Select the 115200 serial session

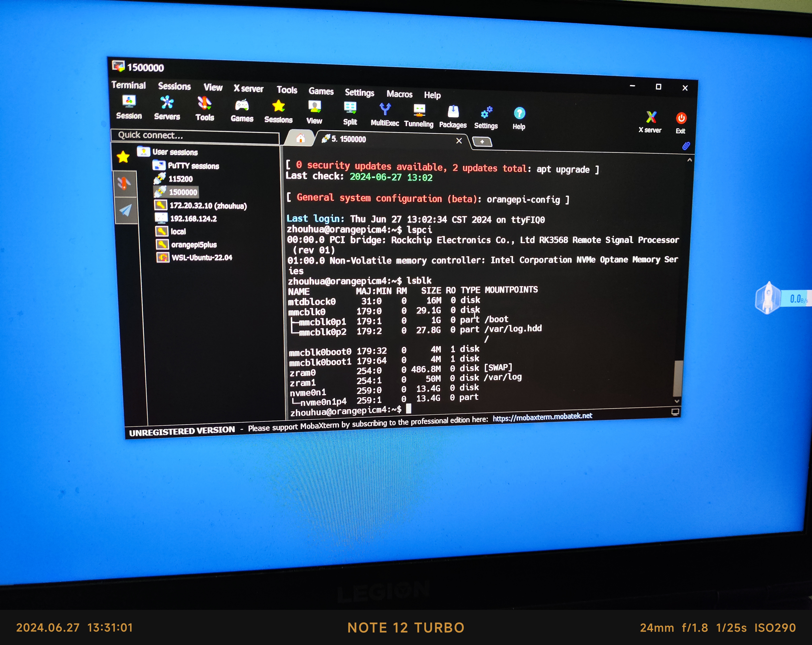coord(174,179)
